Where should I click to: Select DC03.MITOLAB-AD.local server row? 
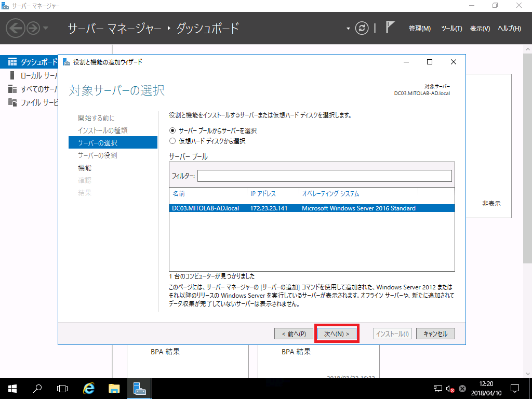(311, 208)
